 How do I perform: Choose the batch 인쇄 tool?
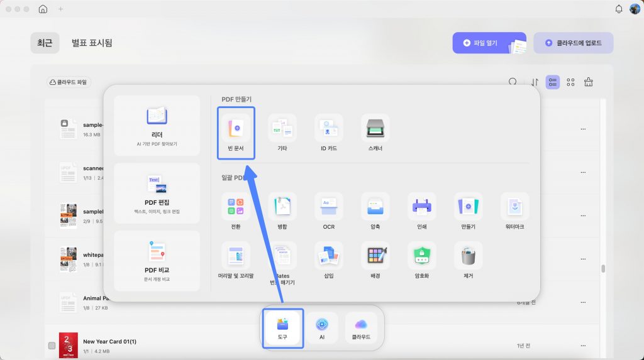pos(421,211)
